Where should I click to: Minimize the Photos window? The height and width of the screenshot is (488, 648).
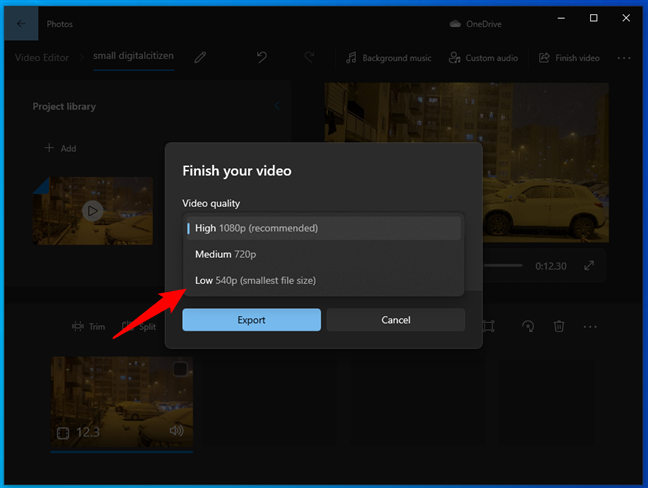click(x=561, y=18)
